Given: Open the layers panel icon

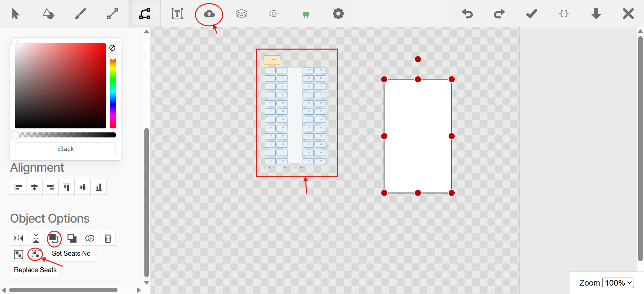Looking at the screenshot, I should click(x=241, y=14).
